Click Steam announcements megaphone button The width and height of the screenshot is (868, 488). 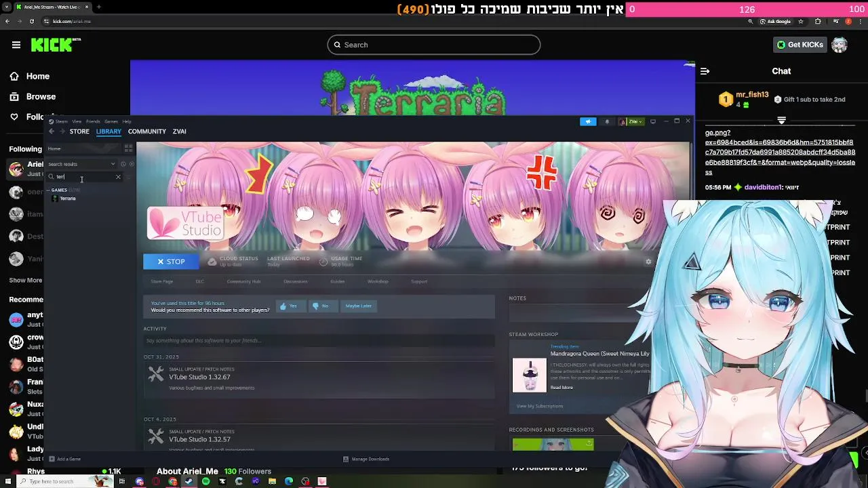[x=588, y=121]
